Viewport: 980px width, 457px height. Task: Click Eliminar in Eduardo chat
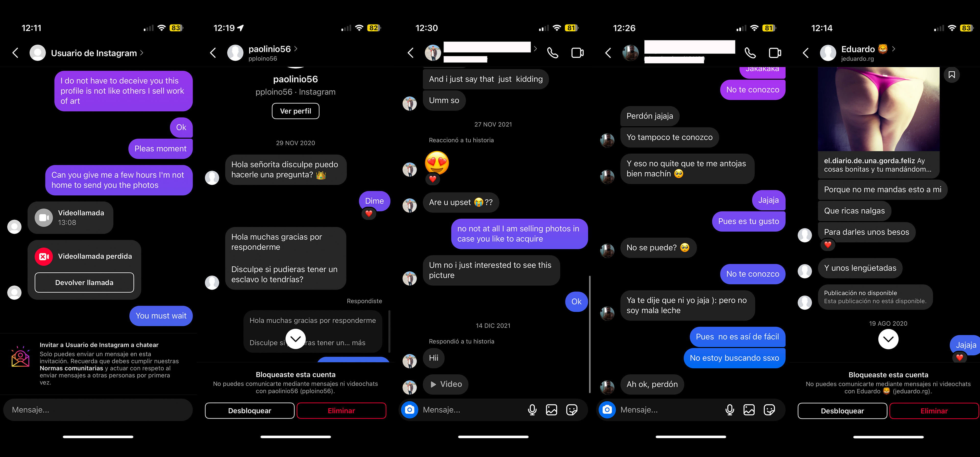click(x=934, y=411)
